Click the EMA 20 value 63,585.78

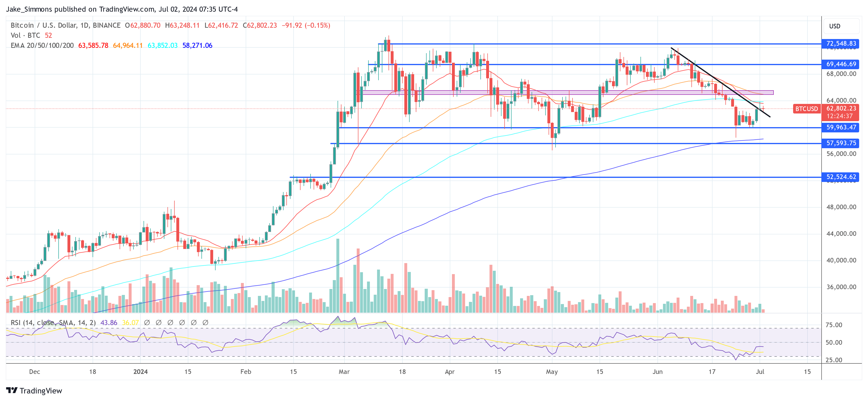[93, 45]
